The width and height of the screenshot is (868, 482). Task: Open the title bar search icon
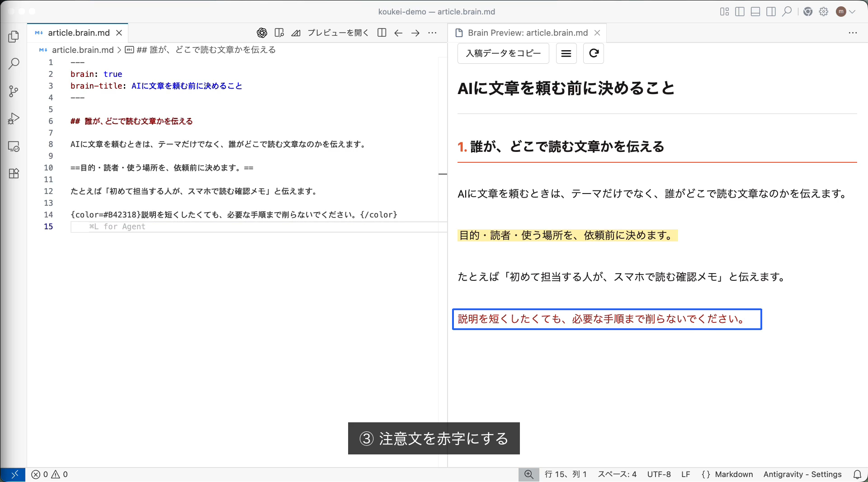click(x=787, y=12)
